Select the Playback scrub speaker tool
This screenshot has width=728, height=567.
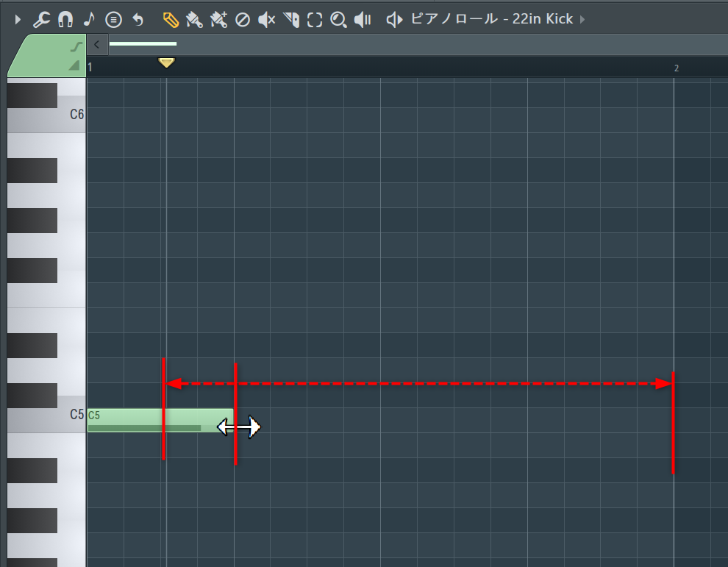point(363,20)
